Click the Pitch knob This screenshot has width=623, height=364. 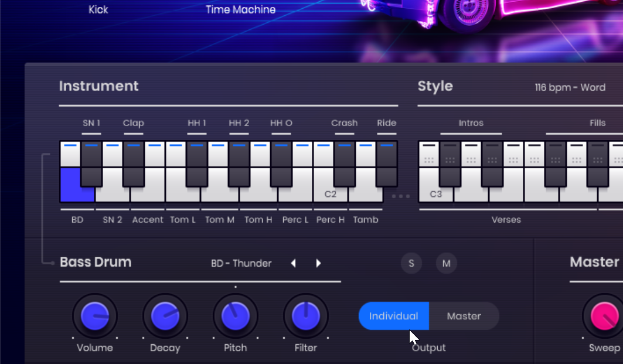tap(235, 317)
